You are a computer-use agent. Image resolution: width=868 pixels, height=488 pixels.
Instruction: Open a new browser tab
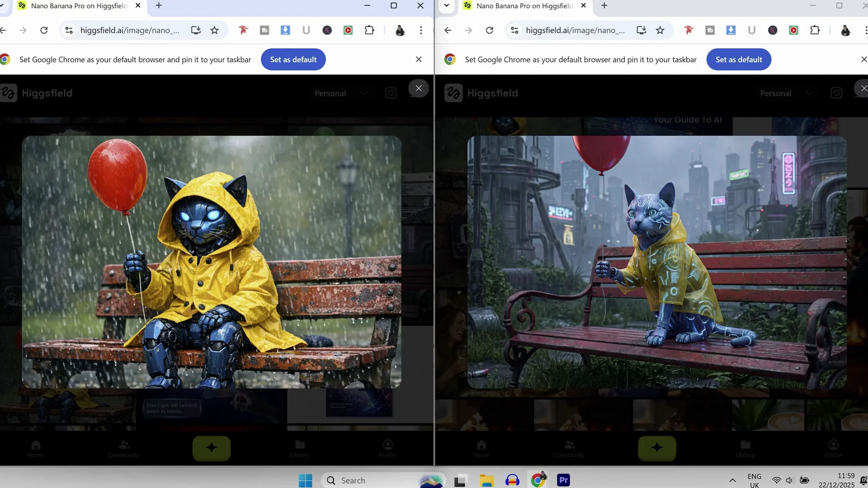(x=158, y=6)
